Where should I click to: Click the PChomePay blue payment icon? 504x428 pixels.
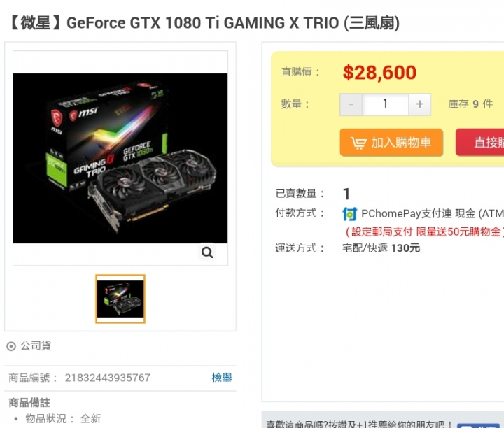coord(350,214)
